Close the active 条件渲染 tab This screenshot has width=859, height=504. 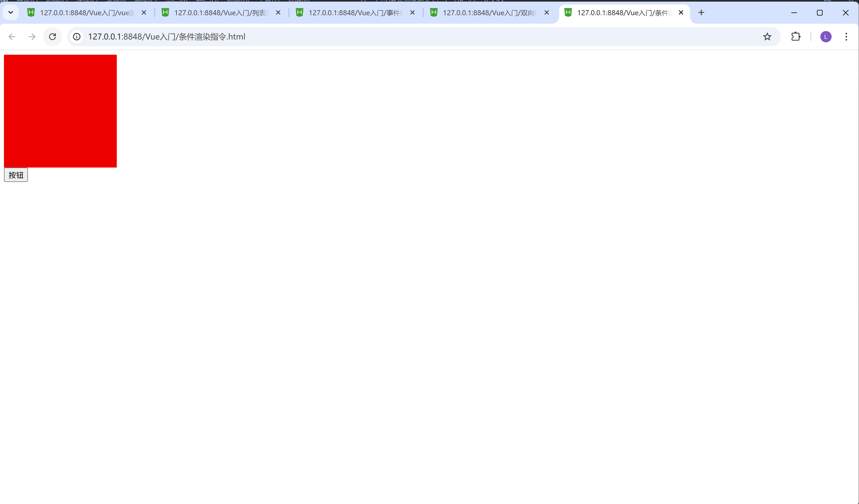[681, 13]
